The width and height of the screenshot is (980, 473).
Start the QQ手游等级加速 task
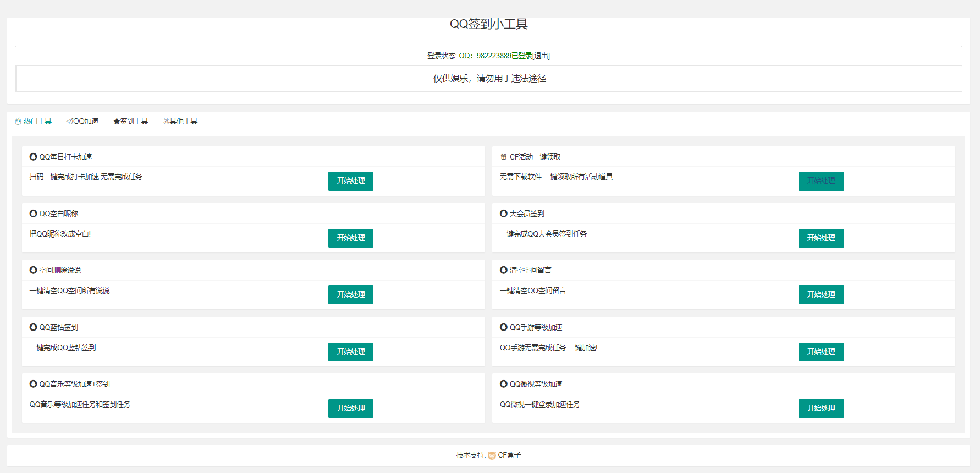coord(821,351)
